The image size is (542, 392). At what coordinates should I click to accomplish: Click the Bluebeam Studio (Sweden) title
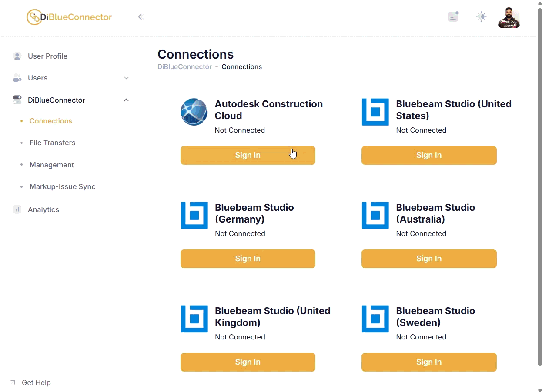tap(435, 317)
